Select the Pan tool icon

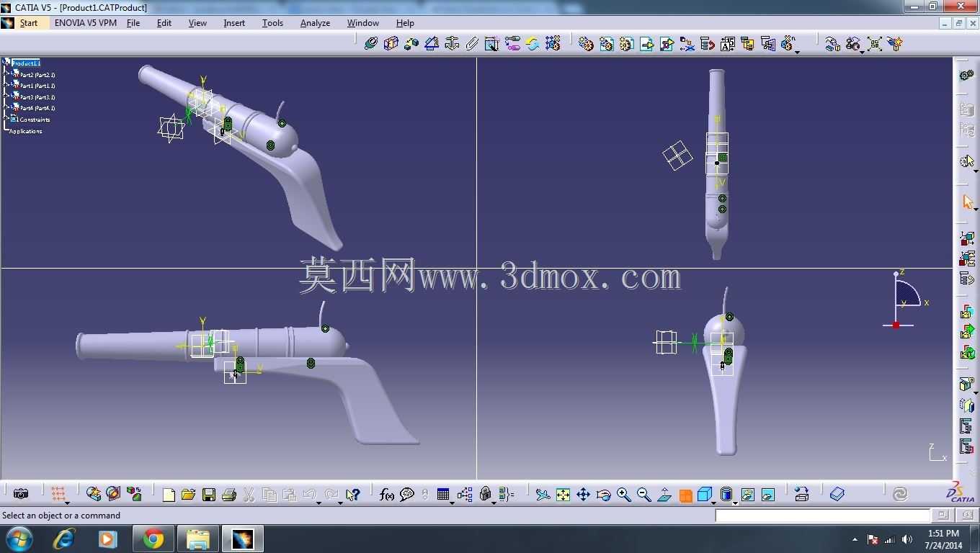[x=583, y=495]
